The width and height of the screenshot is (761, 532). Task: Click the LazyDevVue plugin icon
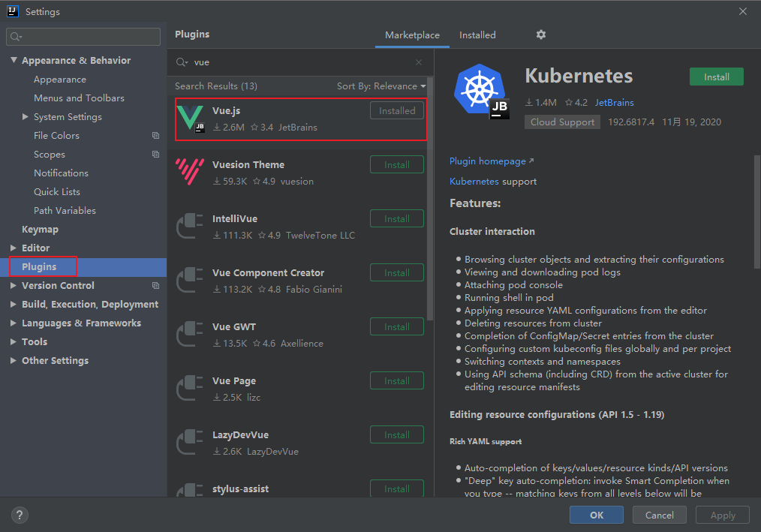click(x=191, y=442)
